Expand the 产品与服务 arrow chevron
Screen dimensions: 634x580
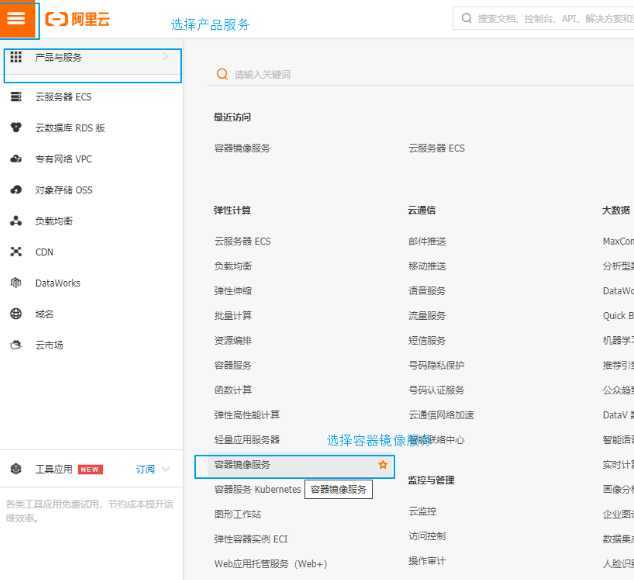click(x=165, y=57)
